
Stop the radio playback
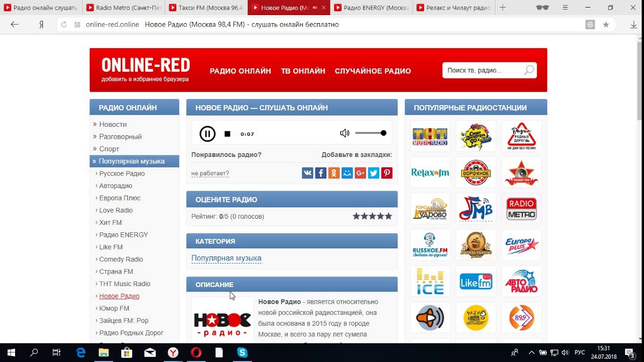[227, 134]
